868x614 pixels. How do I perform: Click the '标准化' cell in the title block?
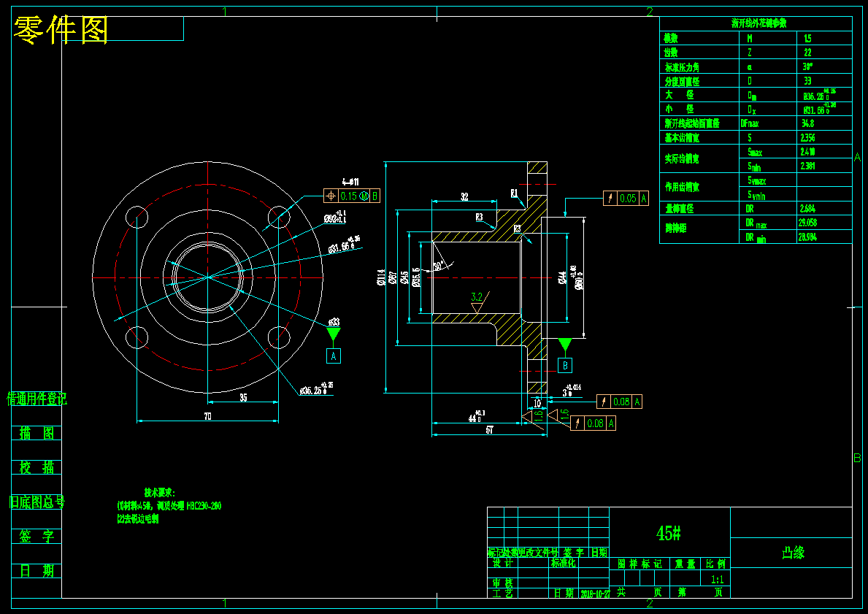click(x=563, y=563)
